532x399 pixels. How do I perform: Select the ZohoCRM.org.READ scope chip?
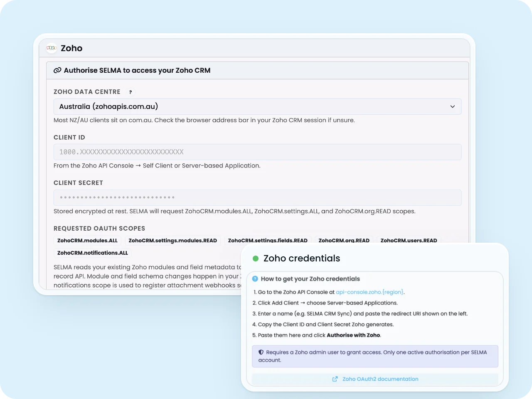click(x=344, y=241)
